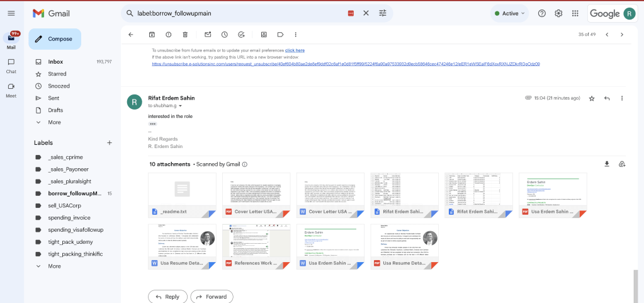The height and width of the screenshot is (303, 644).
Task: Archive this conversation
Action: pos(152,35)
